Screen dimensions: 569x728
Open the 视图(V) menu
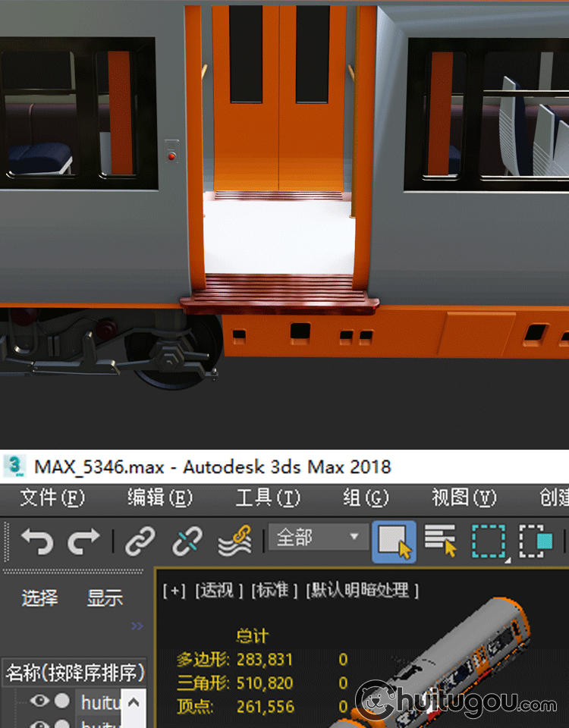coord(464,498)
